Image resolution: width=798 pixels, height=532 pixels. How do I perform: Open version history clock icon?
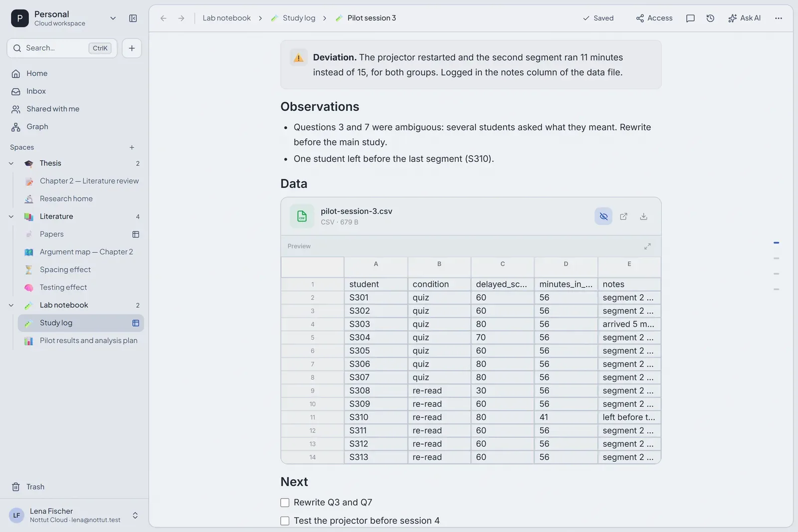(x=710, y=18)
